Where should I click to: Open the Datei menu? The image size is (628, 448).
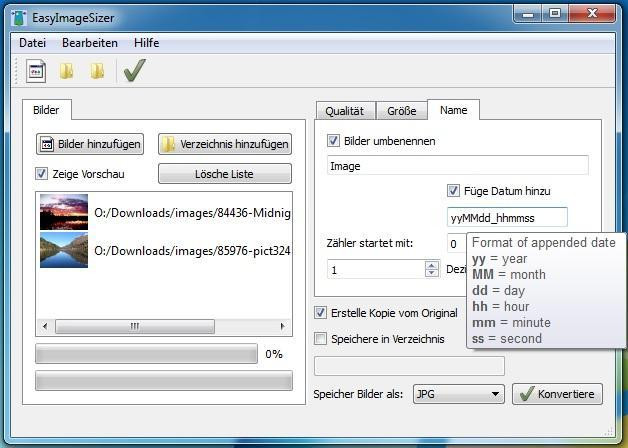coord(32,43)
